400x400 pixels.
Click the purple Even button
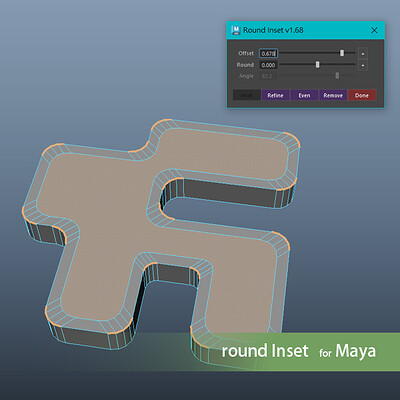point(304,95)
